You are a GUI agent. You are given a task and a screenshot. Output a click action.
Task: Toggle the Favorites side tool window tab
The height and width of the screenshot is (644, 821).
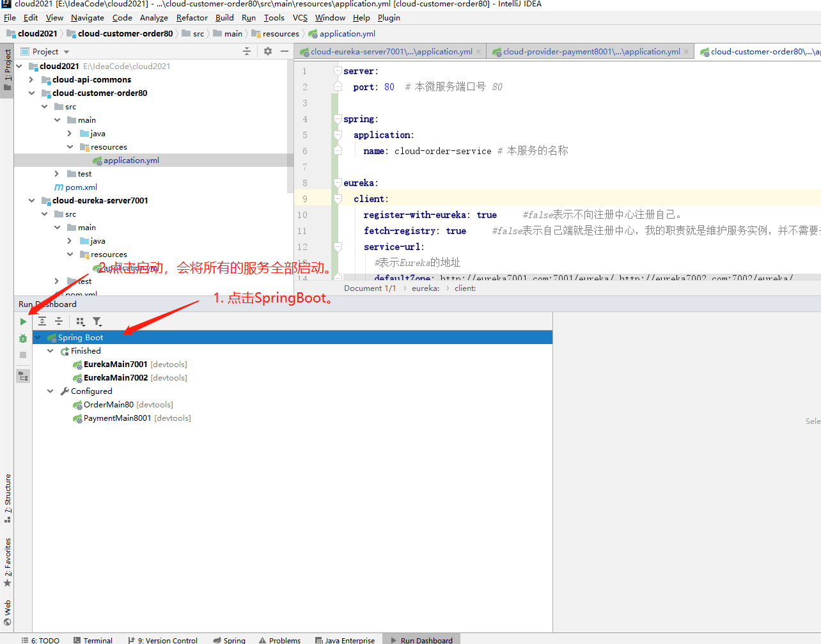(x=7, y=562)
